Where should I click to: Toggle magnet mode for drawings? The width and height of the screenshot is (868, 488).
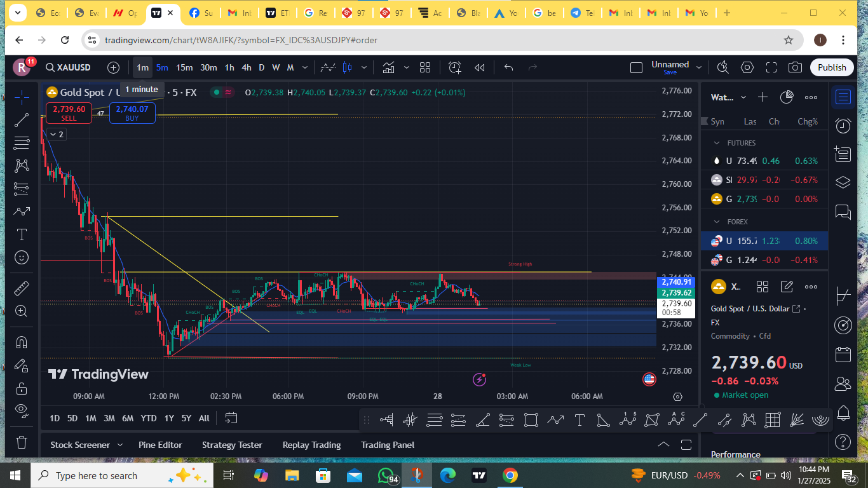click(x=22, y=342)
